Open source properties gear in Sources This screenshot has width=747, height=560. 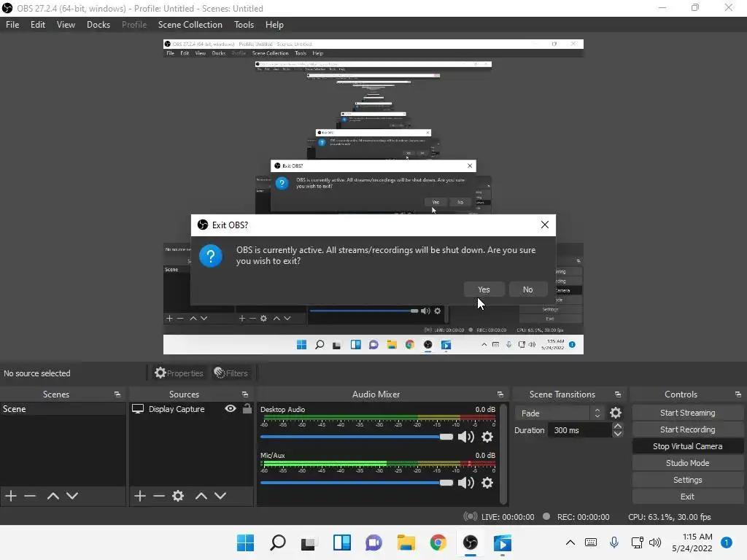[178, 496]
